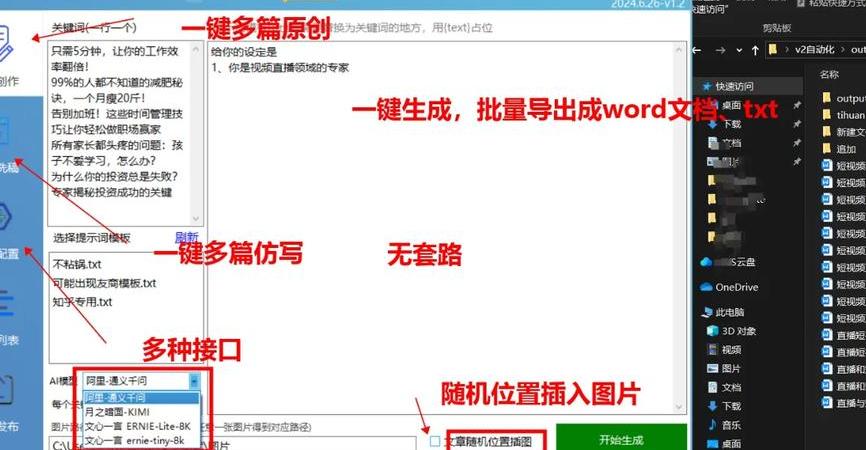
Task: Open the 3D 对象 folder under 此电脑
Action: 731,331
